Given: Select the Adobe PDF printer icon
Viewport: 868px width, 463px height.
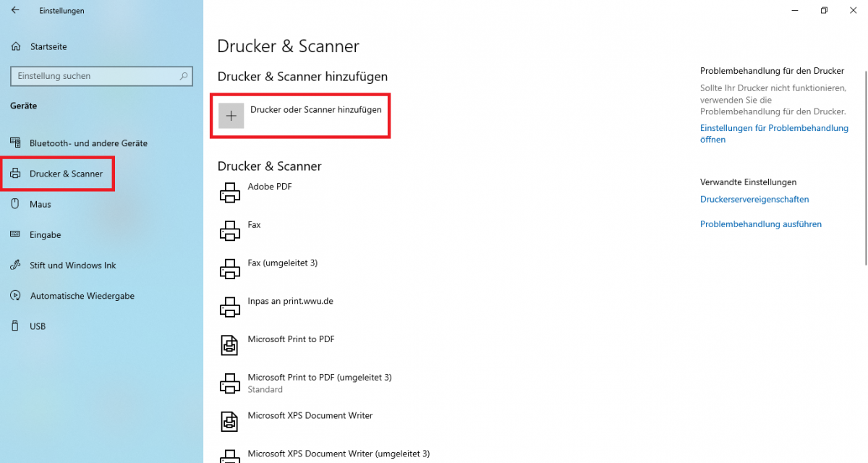Looking at the screenshot, I should [230, 192].
